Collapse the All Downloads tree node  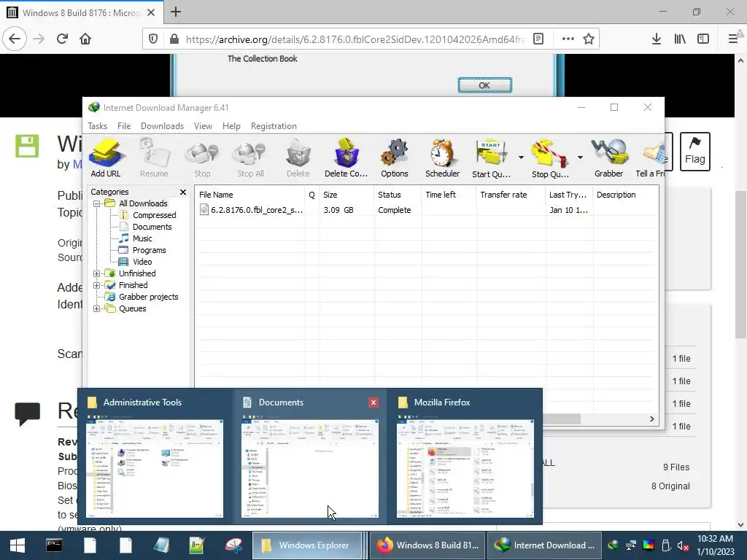97,204
